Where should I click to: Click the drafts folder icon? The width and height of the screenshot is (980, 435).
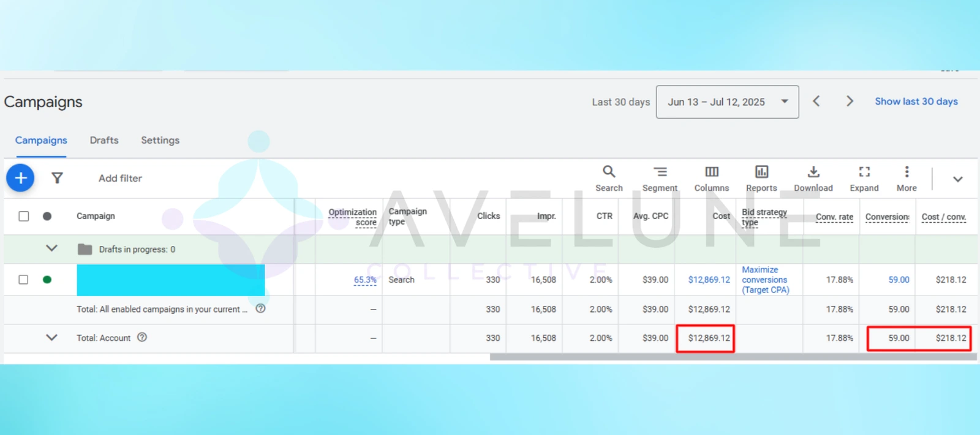click(x=85, y=249)
